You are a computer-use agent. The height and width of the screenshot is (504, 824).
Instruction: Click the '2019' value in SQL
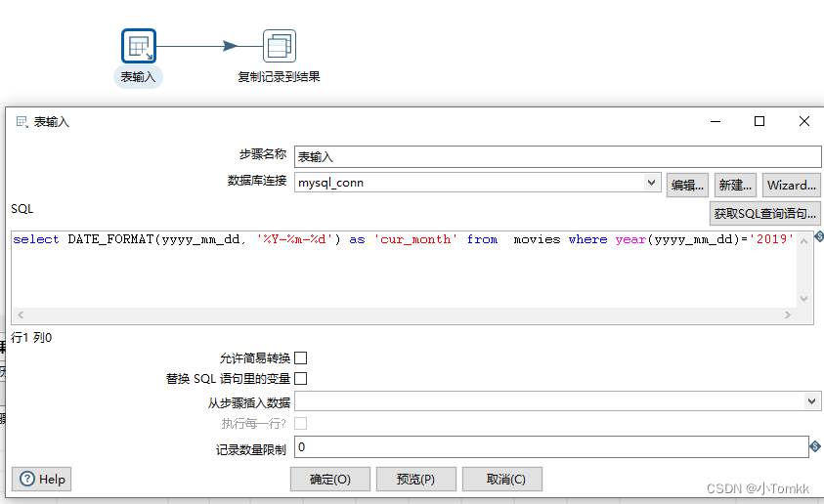pos(771,239)
